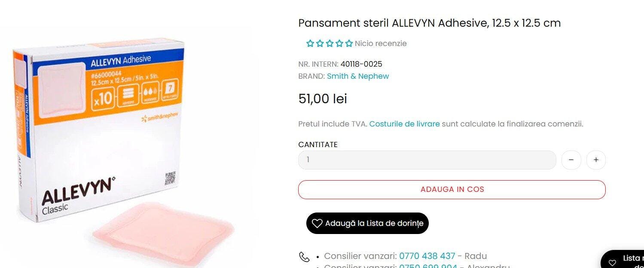
Task: Call Radu's number 0770 438 437
Action: point(427,256)
